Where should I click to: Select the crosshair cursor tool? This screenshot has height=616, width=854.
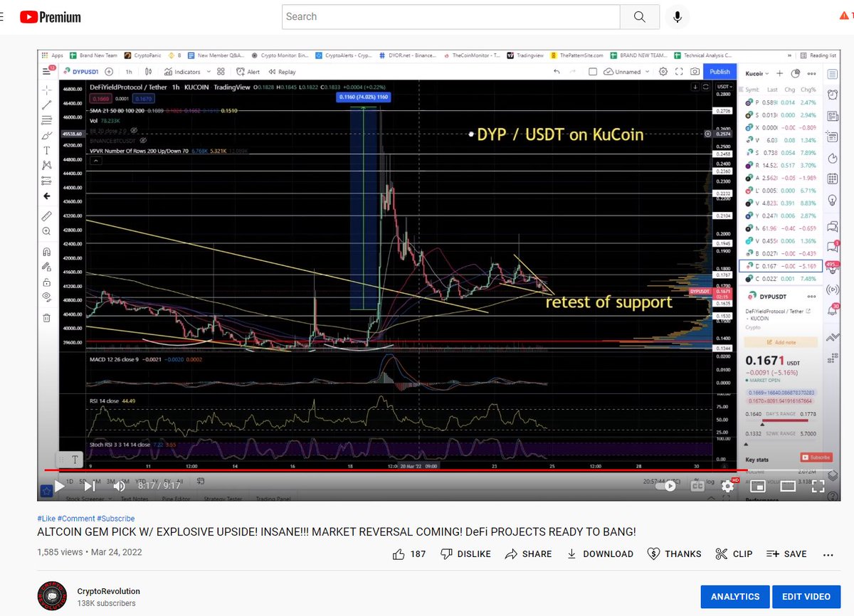tap(47, 90)
